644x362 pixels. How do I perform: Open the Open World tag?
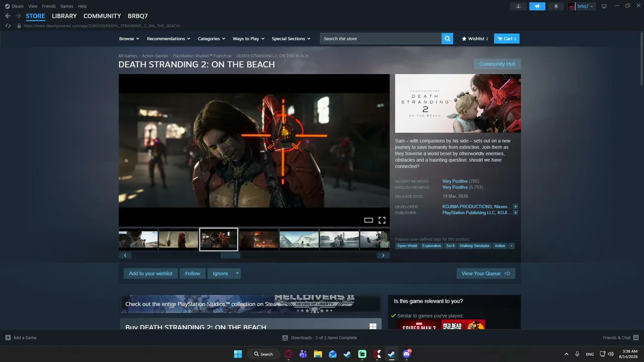tap(407, 246)
